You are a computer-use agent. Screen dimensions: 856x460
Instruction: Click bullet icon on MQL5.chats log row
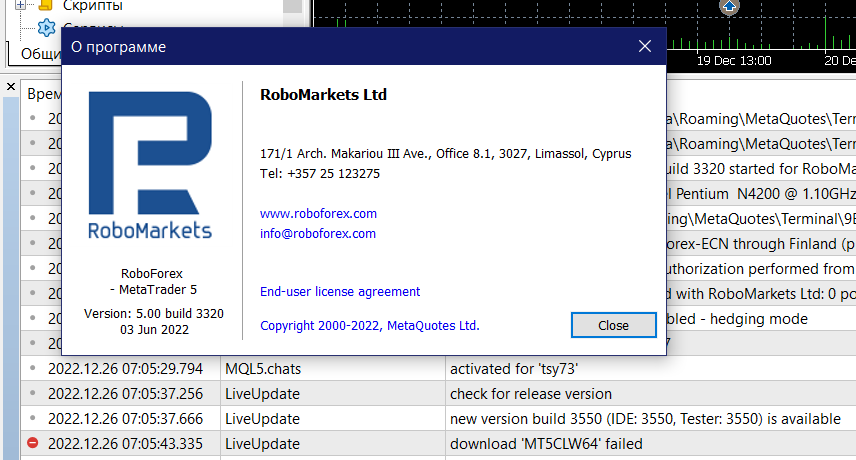[33, 368]
